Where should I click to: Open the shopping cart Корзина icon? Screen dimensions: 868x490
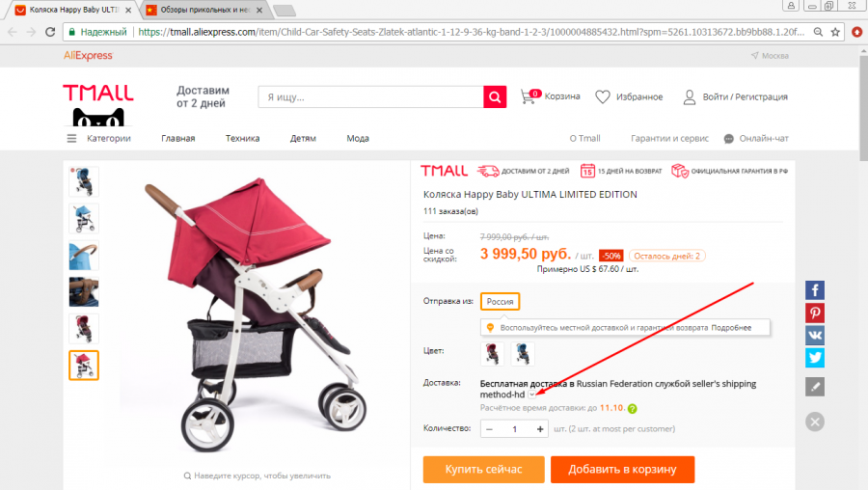pyautogui.click(x=529, y=96)
